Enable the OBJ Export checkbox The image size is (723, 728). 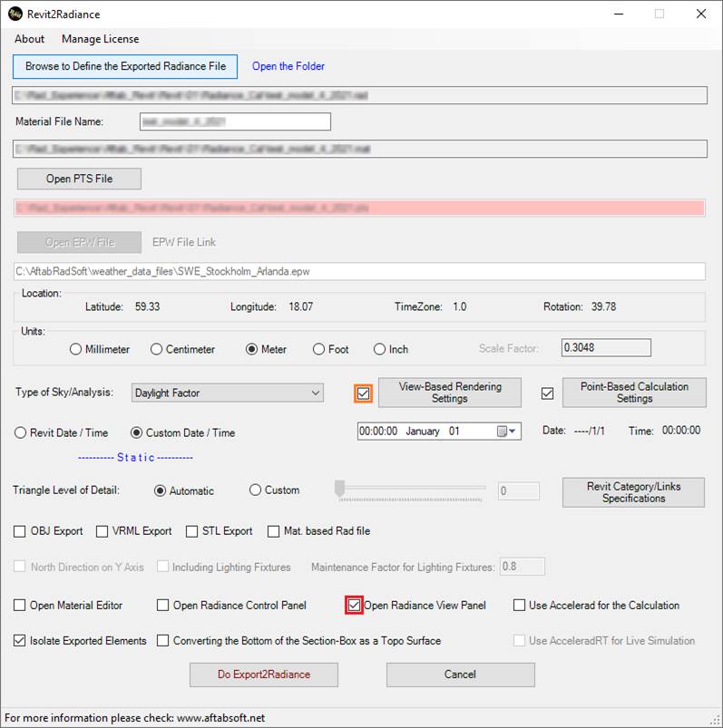coord(20,531)
